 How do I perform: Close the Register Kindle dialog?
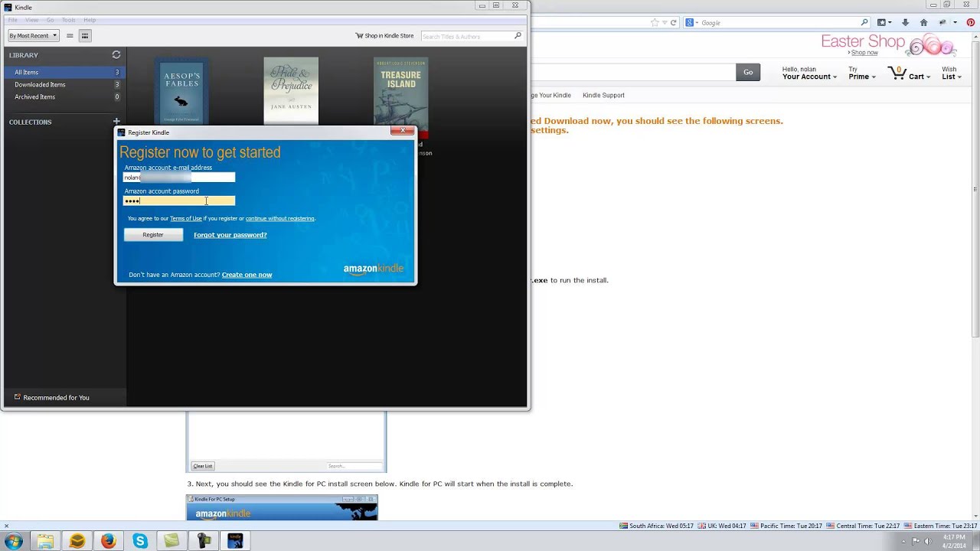403,131
